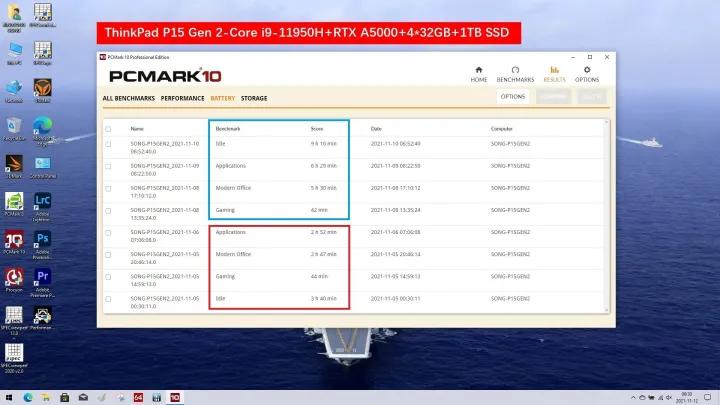This screenshot has width=720, height=405.
Task: Sort results by the Benchmark column header
Action: pos(228,129)
